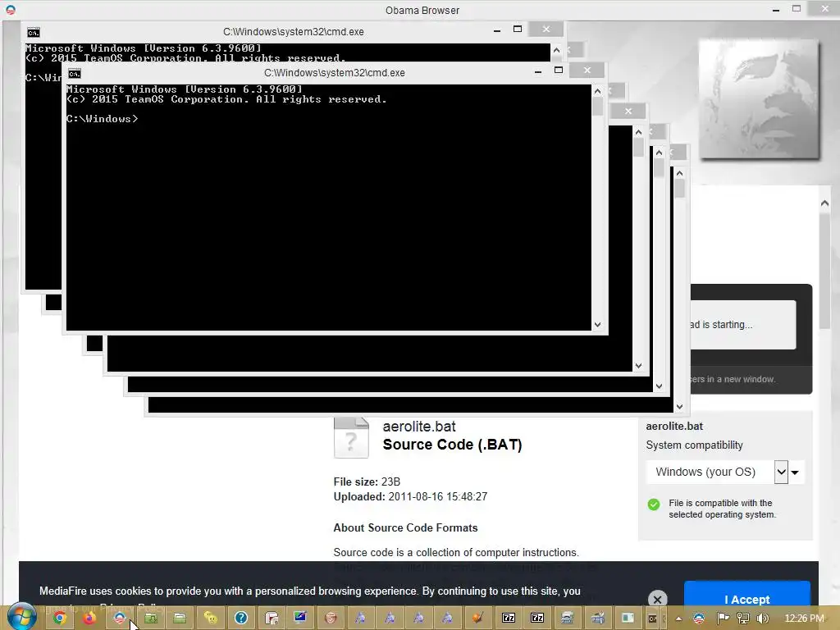Click front cmd.exe window title bar text

335,73
